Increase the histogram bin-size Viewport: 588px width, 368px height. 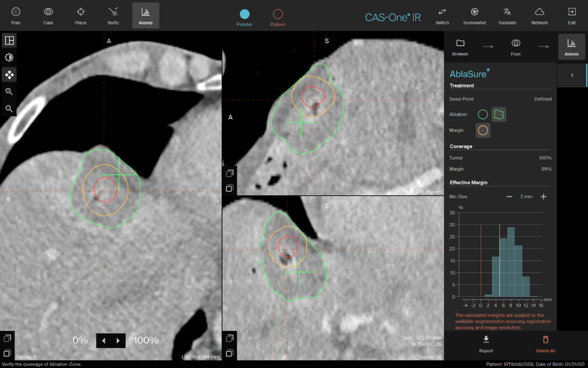click(x=543, y=196)
